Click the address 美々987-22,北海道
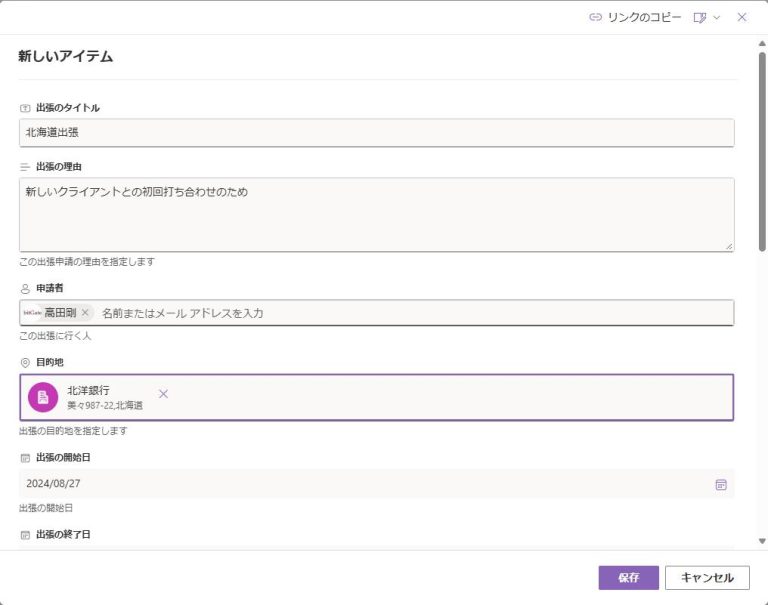The height and width of the screenshot is (605, 768). point(105,405)
